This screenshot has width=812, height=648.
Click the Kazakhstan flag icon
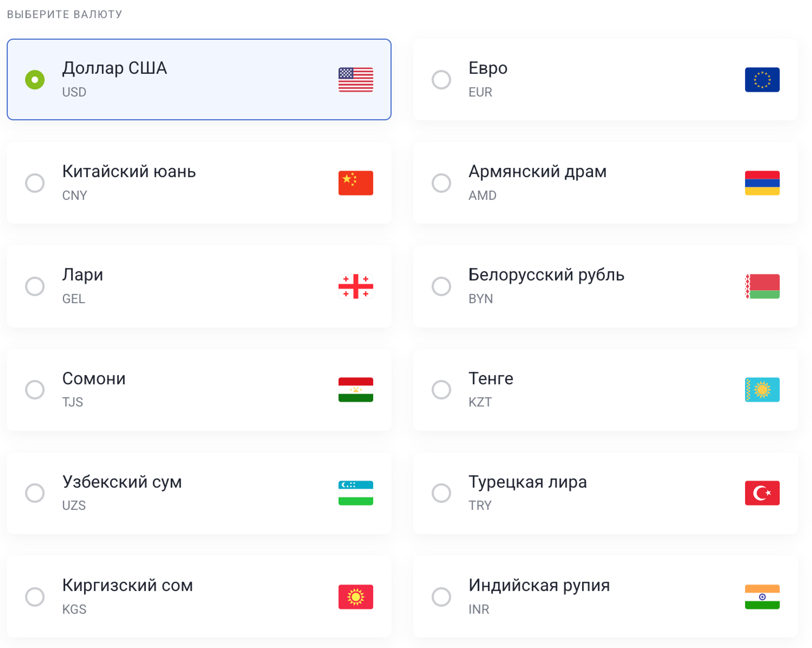click(x=762, y=390)
